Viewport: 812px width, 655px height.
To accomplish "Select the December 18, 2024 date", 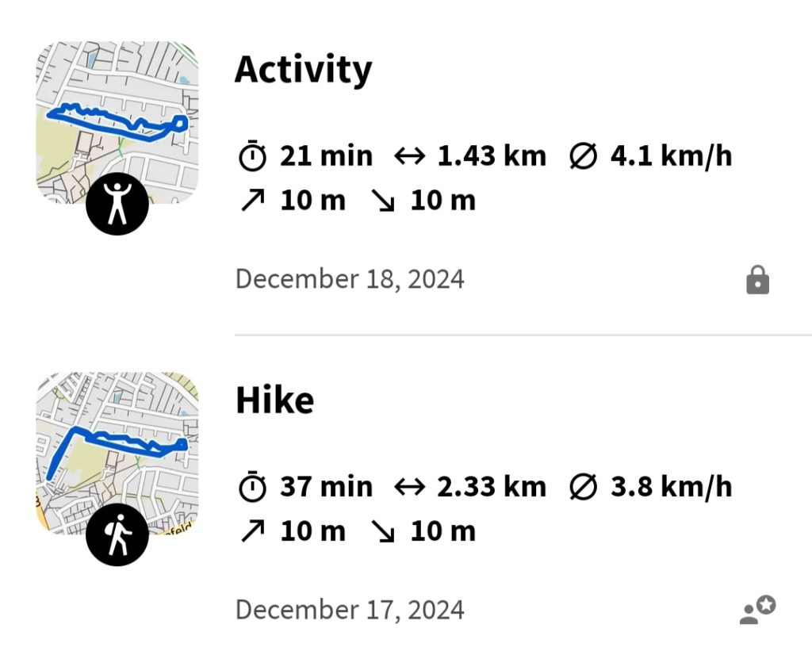I will pos(350,279).
